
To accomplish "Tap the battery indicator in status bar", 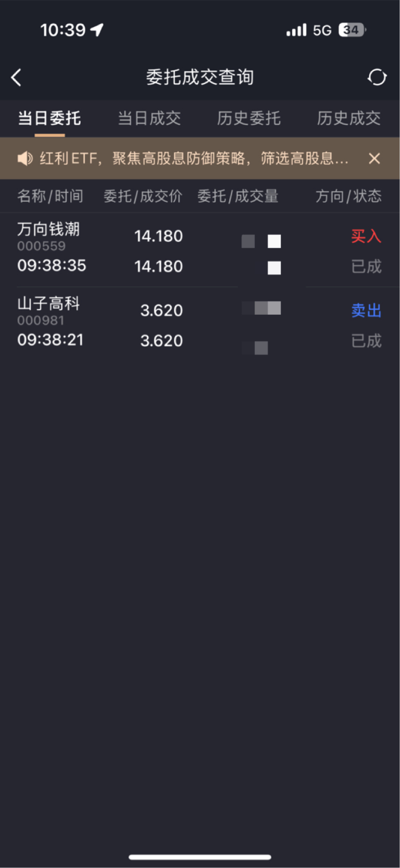I will (352, 30).
